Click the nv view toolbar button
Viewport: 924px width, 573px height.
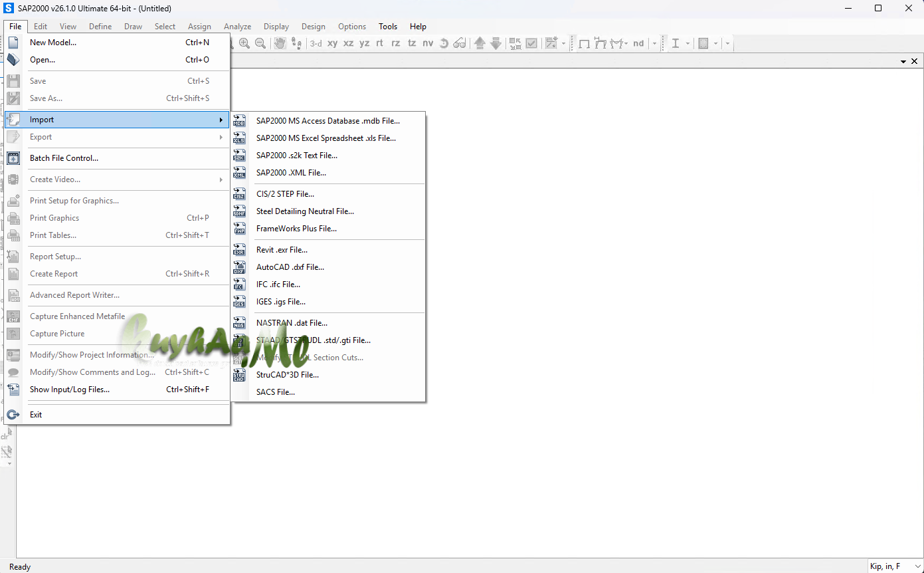click(x=428, y=43)
